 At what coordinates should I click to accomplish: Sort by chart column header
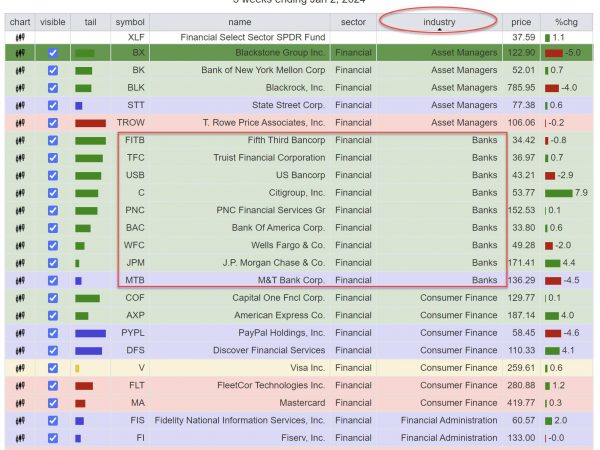tap(20, 22)
